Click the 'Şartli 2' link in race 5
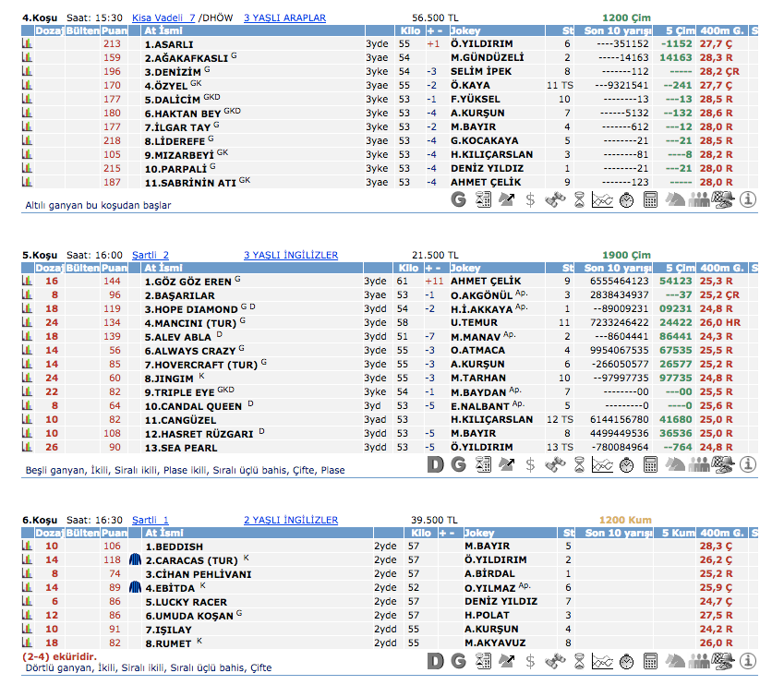The height and width of the screenshot is (685, 784). coord(151,255)
